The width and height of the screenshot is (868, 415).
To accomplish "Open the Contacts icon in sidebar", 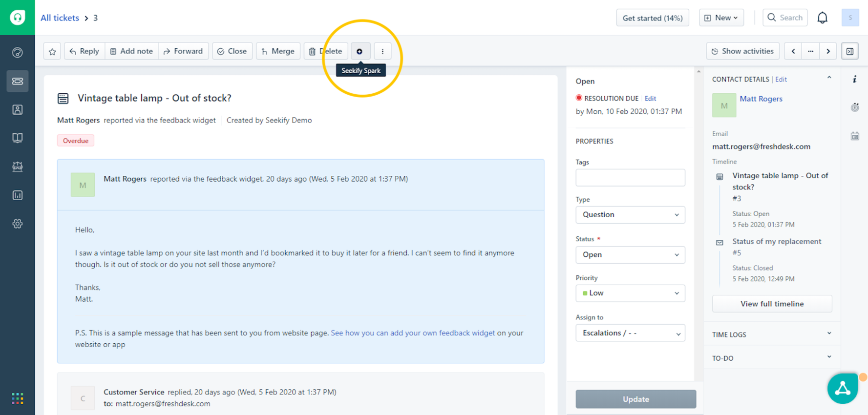I will tap(18, 110).
